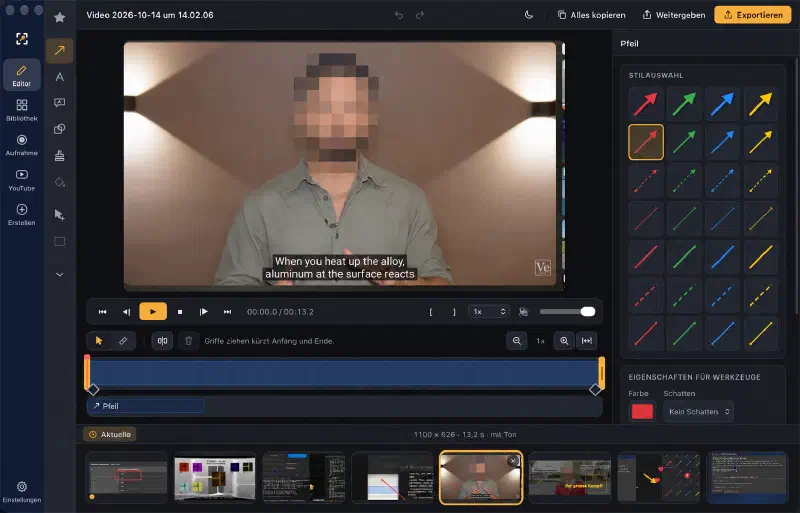Choose the timeline pointer select tool

coord(99,341)
